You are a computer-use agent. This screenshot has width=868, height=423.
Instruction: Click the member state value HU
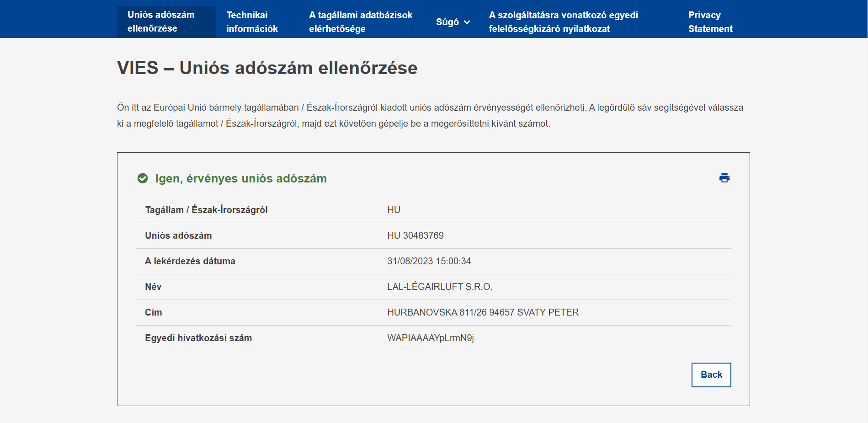[394, 210]
